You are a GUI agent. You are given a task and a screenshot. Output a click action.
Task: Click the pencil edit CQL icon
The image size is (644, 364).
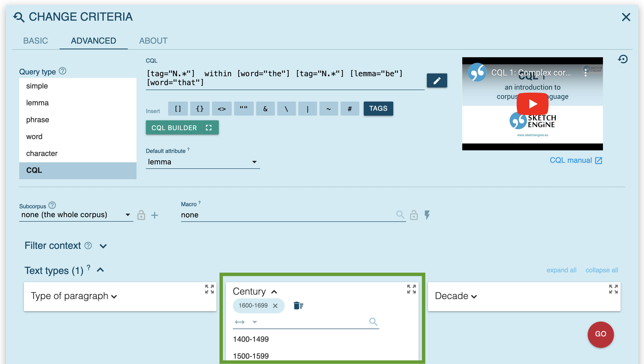coord(436,80)
